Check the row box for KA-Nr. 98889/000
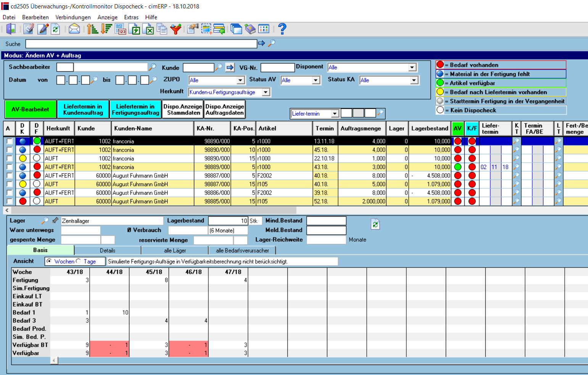The height and width of the screenshot is (375, 588). pos(10,167)
